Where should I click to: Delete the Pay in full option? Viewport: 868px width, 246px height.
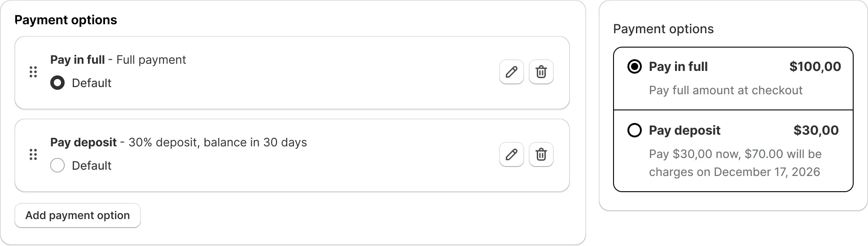pos(541,72)
